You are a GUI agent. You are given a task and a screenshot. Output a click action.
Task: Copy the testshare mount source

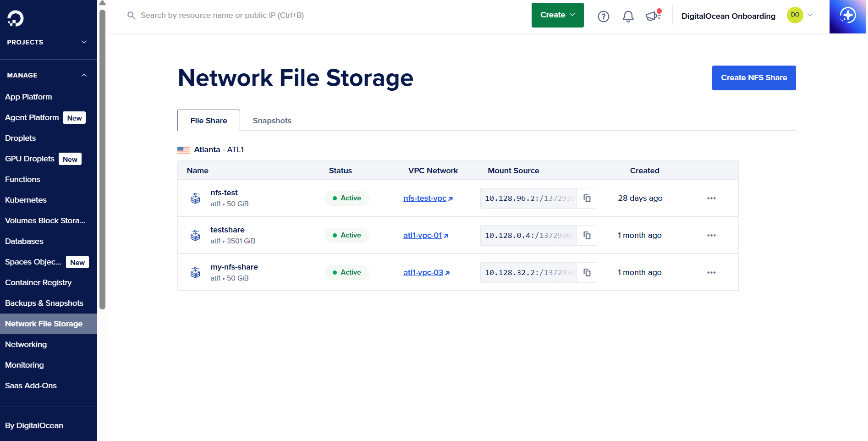[x=587, y=235]
